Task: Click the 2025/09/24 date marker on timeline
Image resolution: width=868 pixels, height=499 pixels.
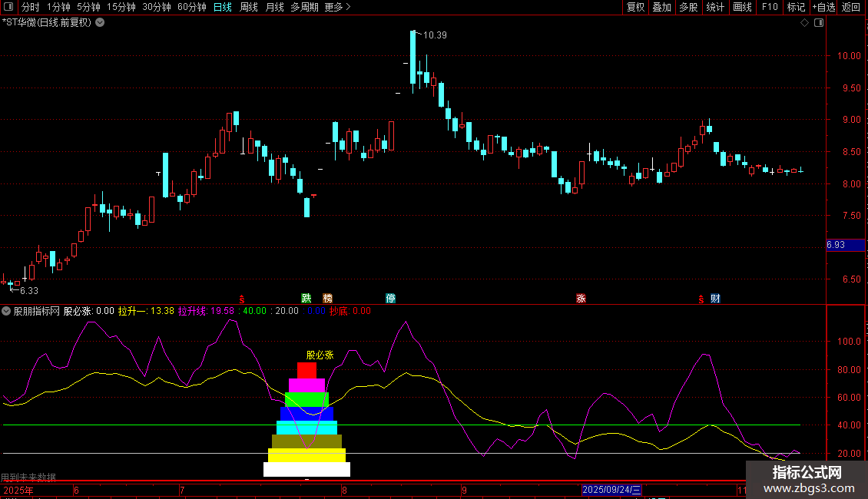Action: pyautogui.click(x=611, y=490)
